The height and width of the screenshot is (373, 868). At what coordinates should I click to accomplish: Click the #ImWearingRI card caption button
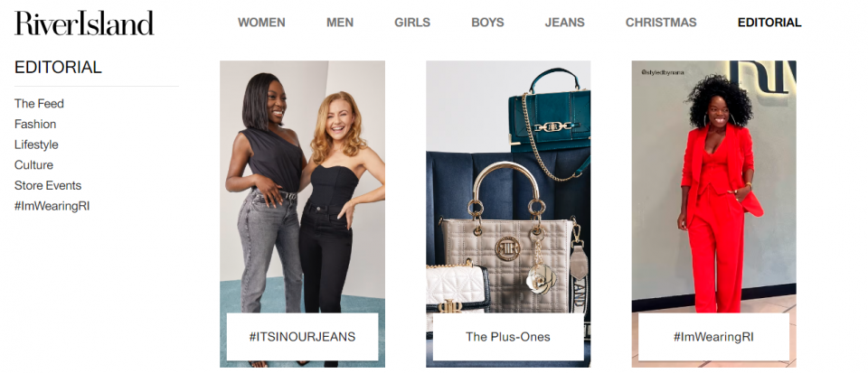click(x=713, y=337)
